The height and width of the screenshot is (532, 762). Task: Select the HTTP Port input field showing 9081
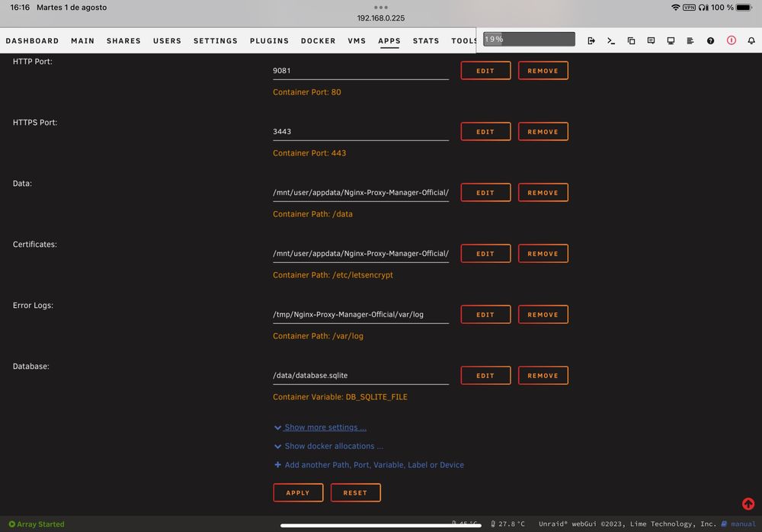pyautogui.click(x=360, y=70)
